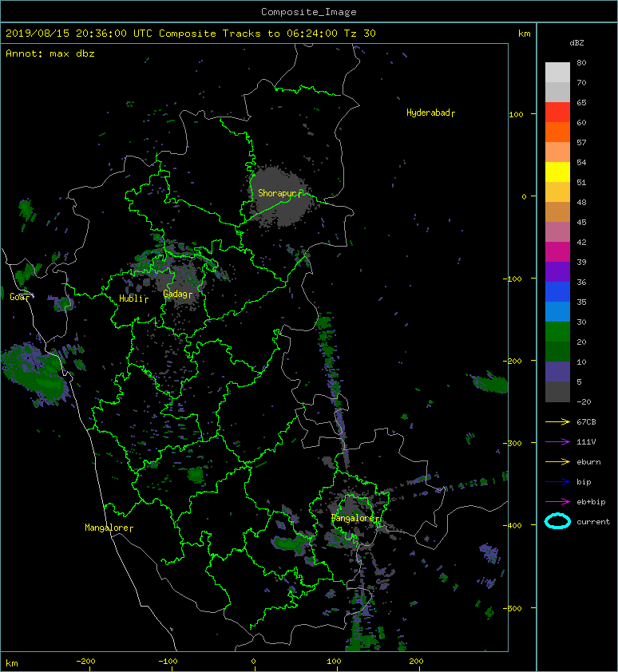
Task: Click the bip blue arrow legend icon
Action: (x=557, y=482)
